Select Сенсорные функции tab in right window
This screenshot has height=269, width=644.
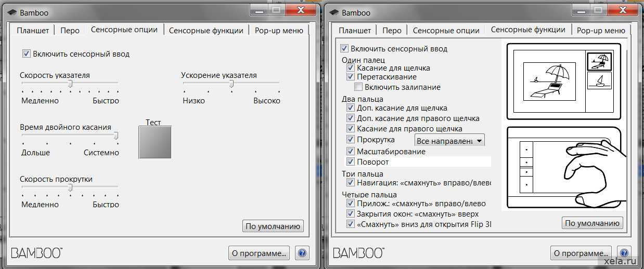(x=528, y=30)
